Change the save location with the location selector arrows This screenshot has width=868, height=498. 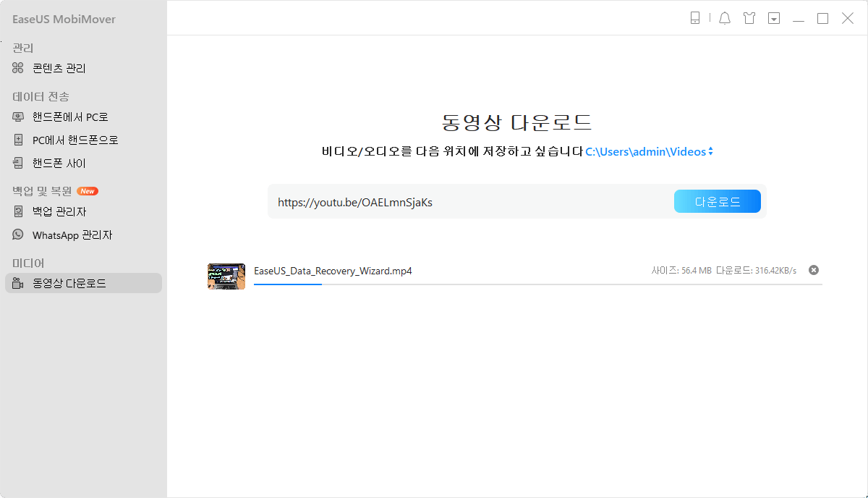[711, 151]
